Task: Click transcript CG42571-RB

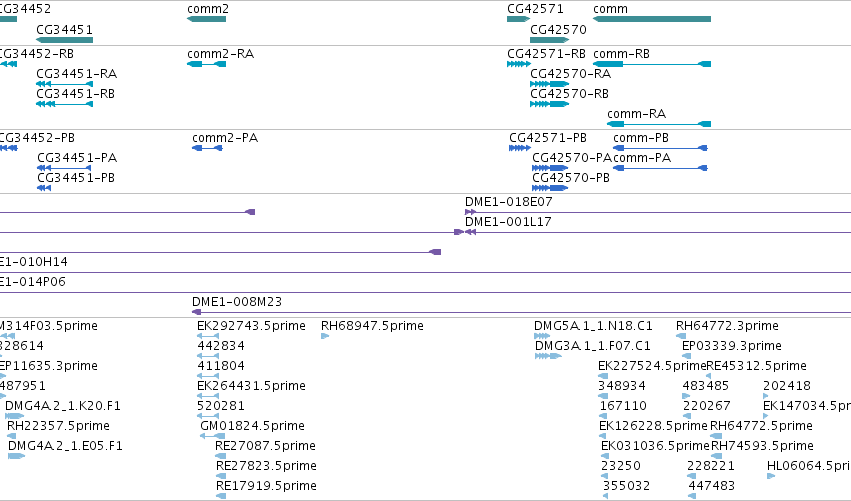Action: click(519, 64)
